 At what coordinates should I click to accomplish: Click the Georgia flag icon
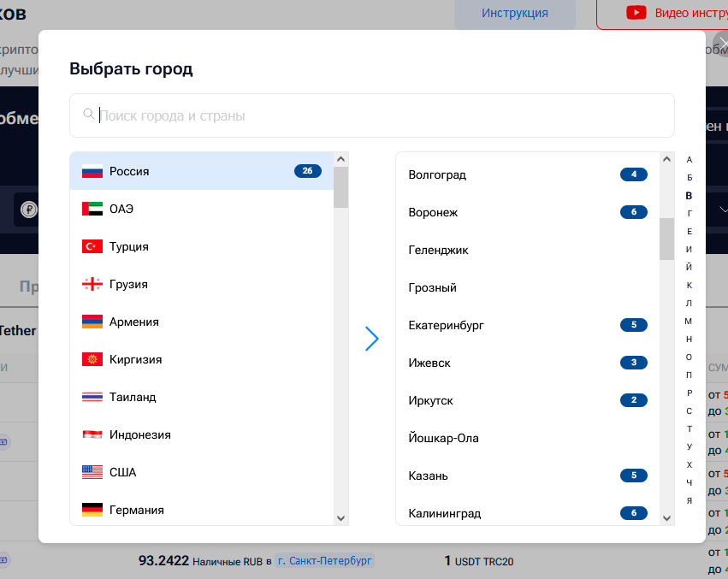92,284
